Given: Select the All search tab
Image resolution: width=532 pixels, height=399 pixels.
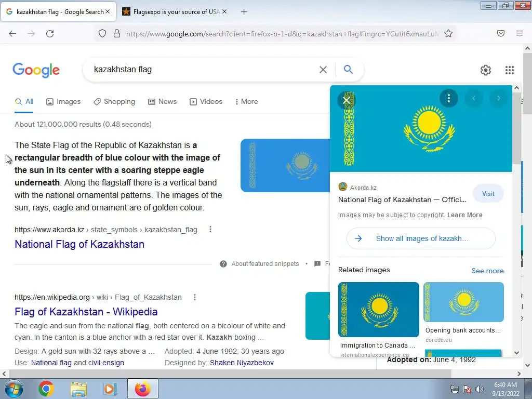Looking at the screenshot, I should [x=24, y=101].
